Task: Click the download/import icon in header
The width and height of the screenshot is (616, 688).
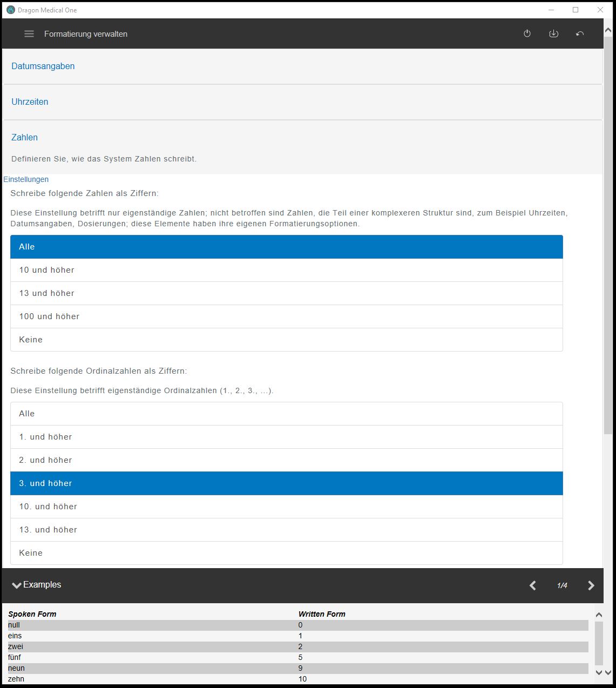Action: pos(553,33)
